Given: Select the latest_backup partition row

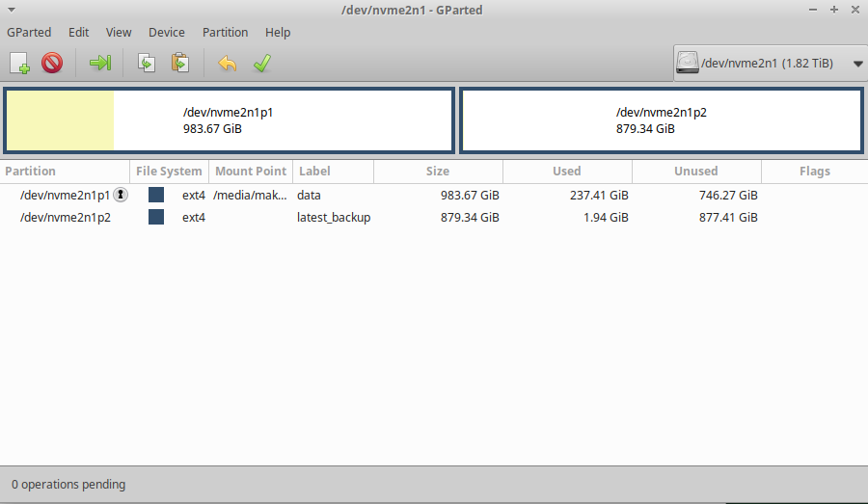Looking at the screenshot, I should [434, 217].
